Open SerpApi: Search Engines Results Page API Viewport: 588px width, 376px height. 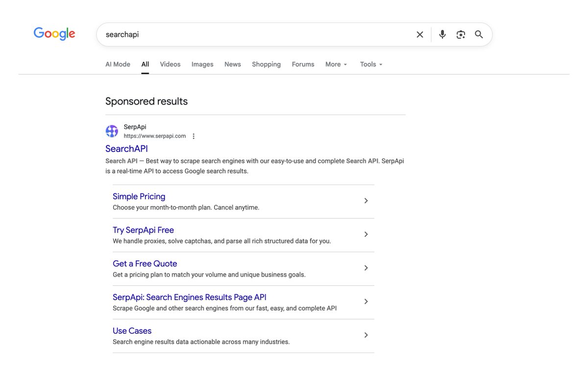tap(190, 297)
